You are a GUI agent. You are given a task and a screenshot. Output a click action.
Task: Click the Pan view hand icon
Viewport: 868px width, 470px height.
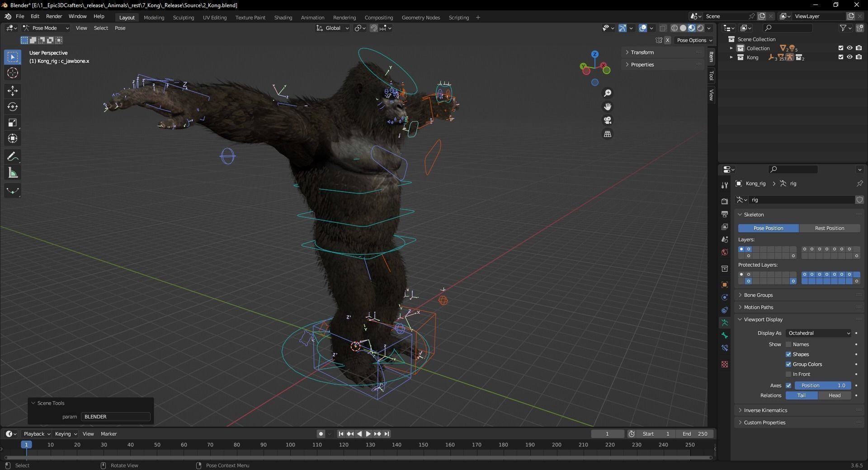(608, 107)
